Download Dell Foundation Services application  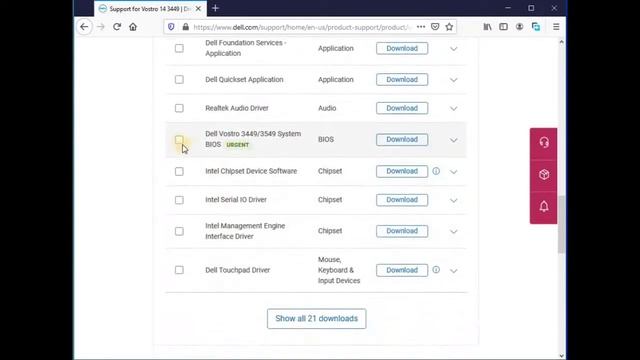[x=402, y=48]
